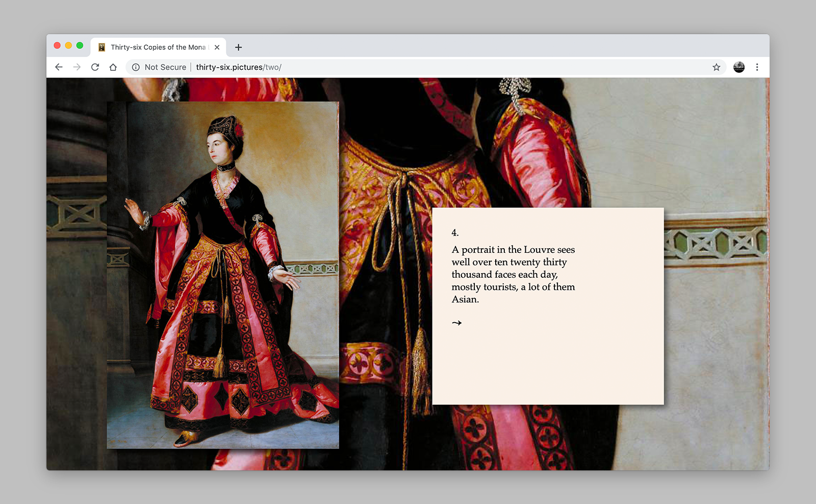Minimize the window using the yellow button
The height and width of the screenshot is (504, 816).
coord(68,45)
